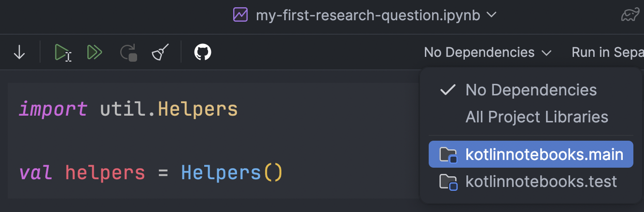Choose All Project Libraries option
644x212 pixels.
[x=537, y=117]
